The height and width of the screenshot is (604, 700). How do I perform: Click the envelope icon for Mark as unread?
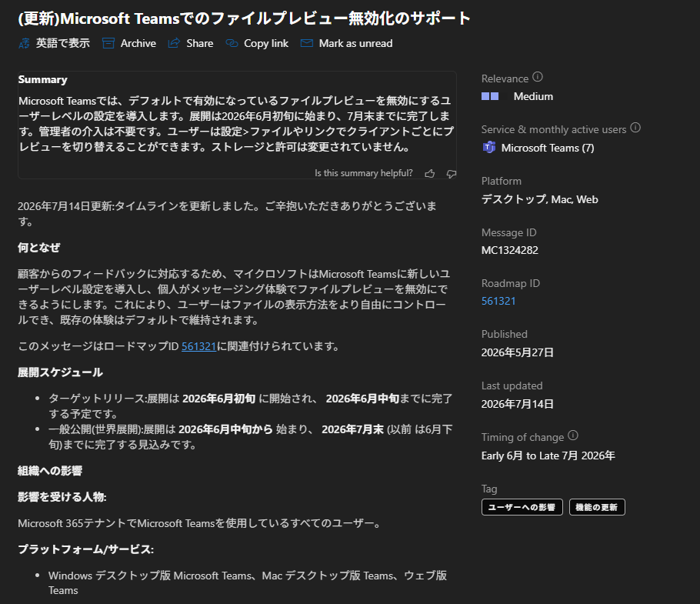click(x=307, y=43)
